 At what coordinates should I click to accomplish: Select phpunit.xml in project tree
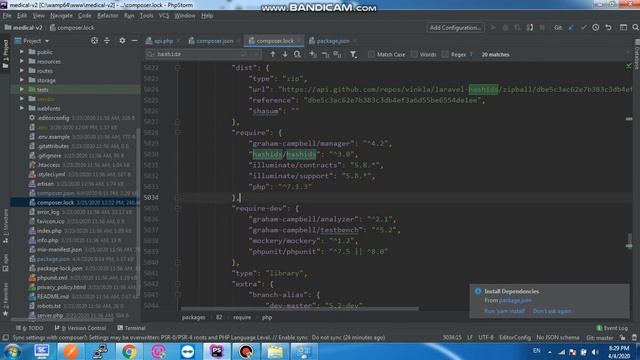click(52, 278)
